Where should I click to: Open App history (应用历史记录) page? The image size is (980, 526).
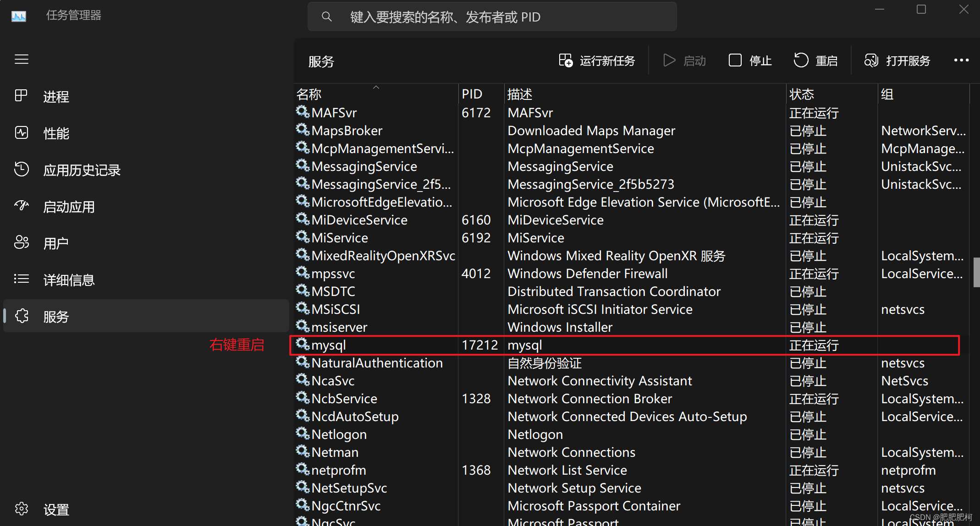click(146, 170)
